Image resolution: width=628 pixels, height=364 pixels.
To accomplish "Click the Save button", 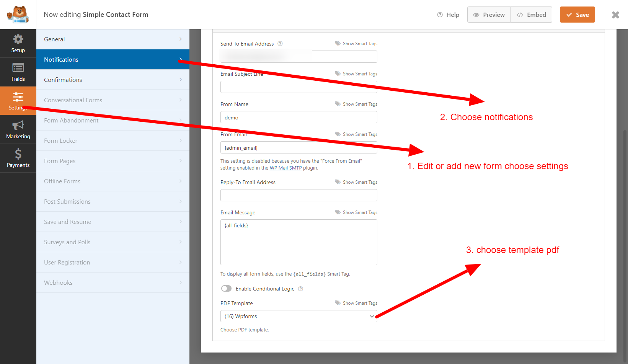I will (577, 15).
